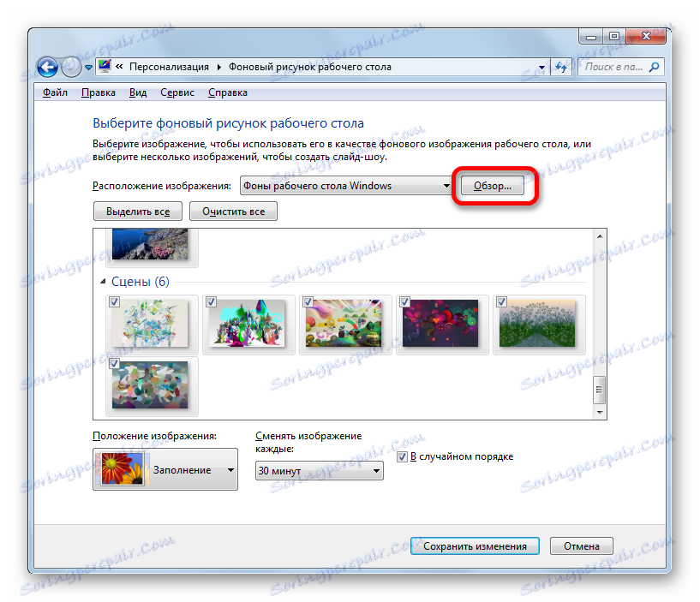700x602 pixels.
Task: Click the wallpaper list scroll down arrow
Action: pos(600,413)
